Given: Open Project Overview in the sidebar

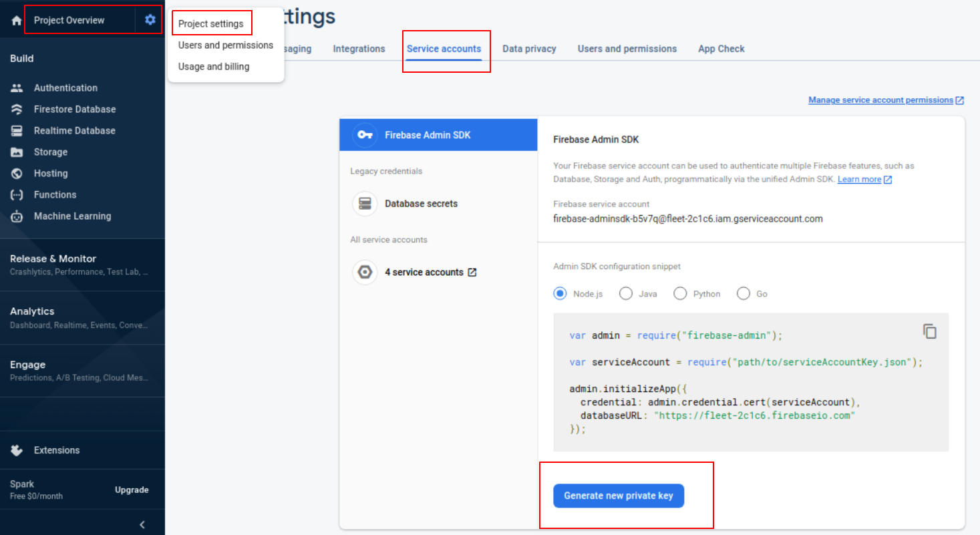Looking at the screenshot, I should pyautogui.click(x=69, y=21).
